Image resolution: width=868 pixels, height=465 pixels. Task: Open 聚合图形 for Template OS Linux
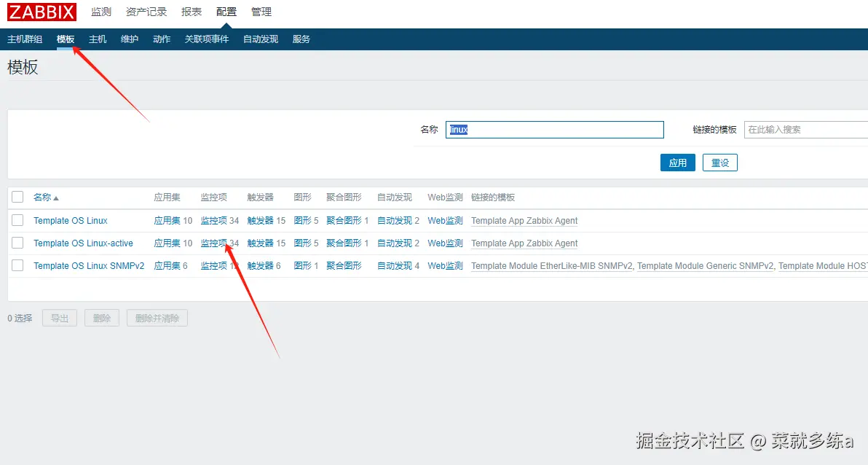click(344, 221)
